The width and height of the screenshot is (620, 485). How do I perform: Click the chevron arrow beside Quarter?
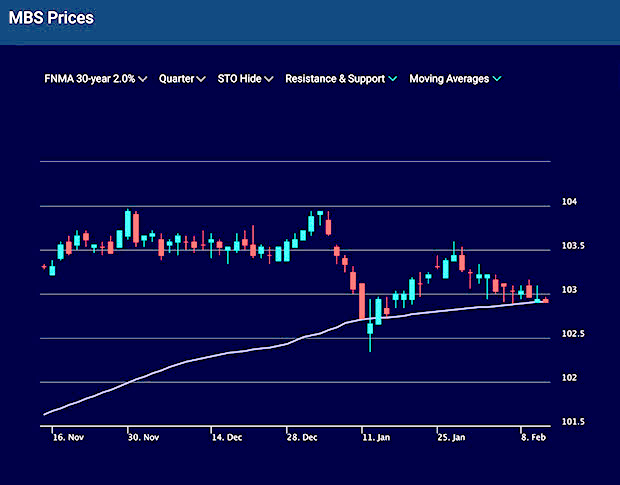click(202, 79)
